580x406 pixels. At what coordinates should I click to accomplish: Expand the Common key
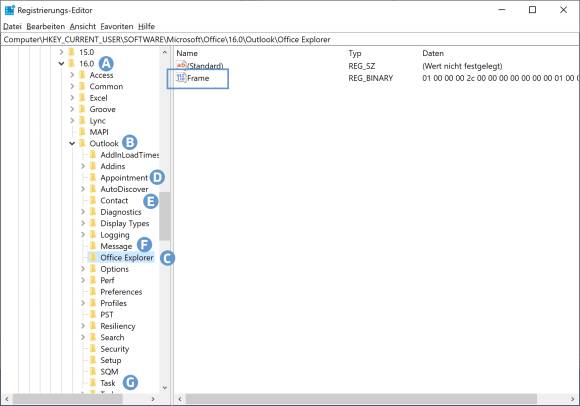(72, 87)
